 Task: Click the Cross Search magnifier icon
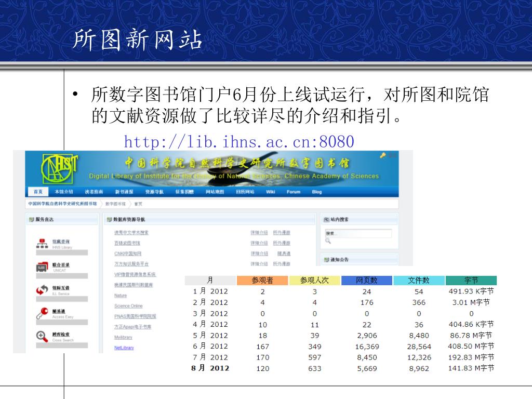(x=42, y=337)
